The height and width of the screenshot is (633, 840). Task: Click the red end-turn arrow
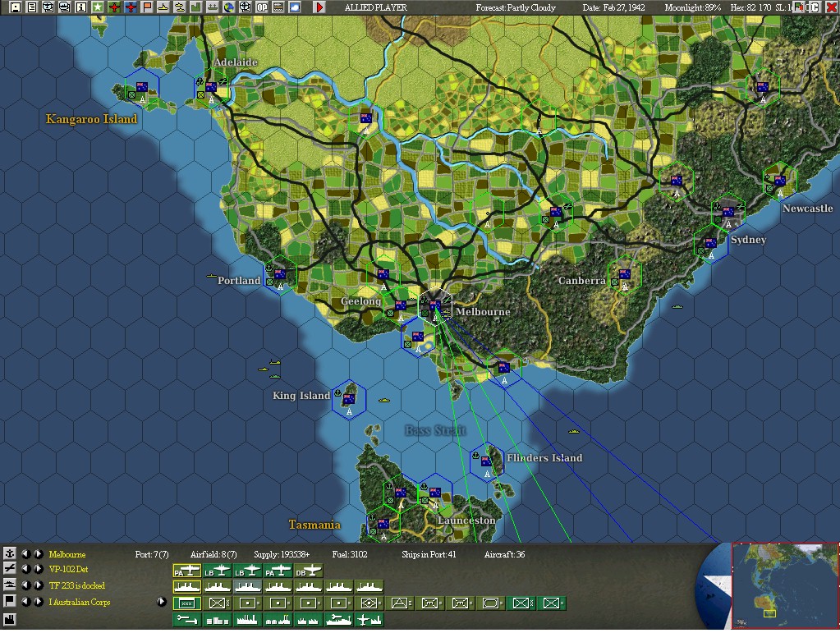(x=319, y=7)
